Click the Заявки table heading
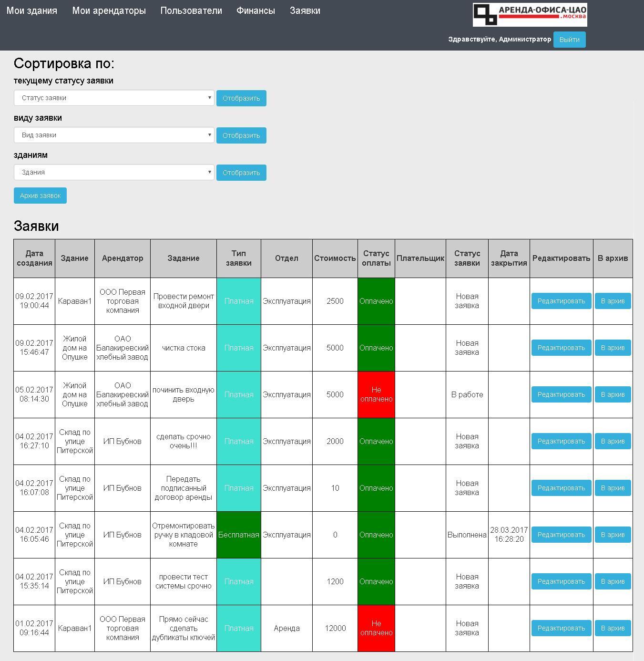The width and height of the screenshot is (644, 661). 36,226
